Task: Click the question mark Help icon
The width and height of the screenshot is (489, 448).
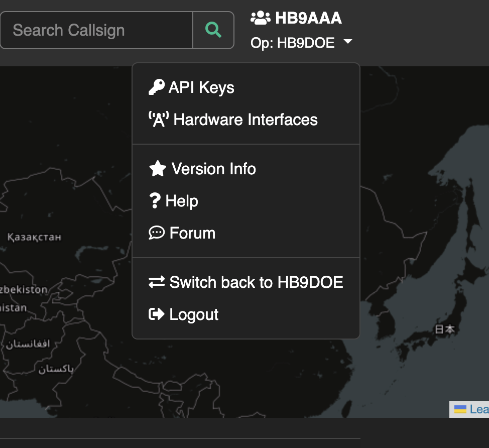Action: tap(155, 200)
